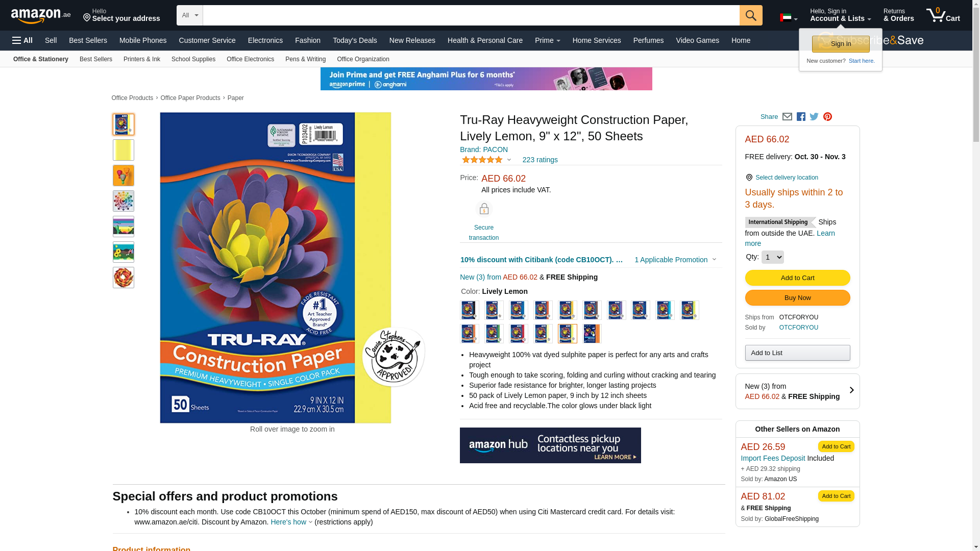
Task: Click the Amazon.ae logo
Action: 41,15
